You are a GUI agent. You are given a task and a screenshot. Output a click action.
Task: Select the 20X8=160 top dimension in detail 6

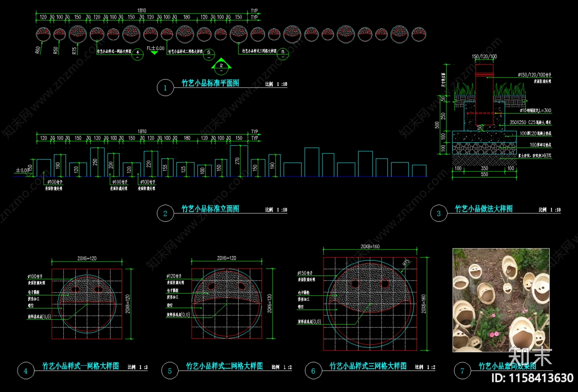click(370, 247)
